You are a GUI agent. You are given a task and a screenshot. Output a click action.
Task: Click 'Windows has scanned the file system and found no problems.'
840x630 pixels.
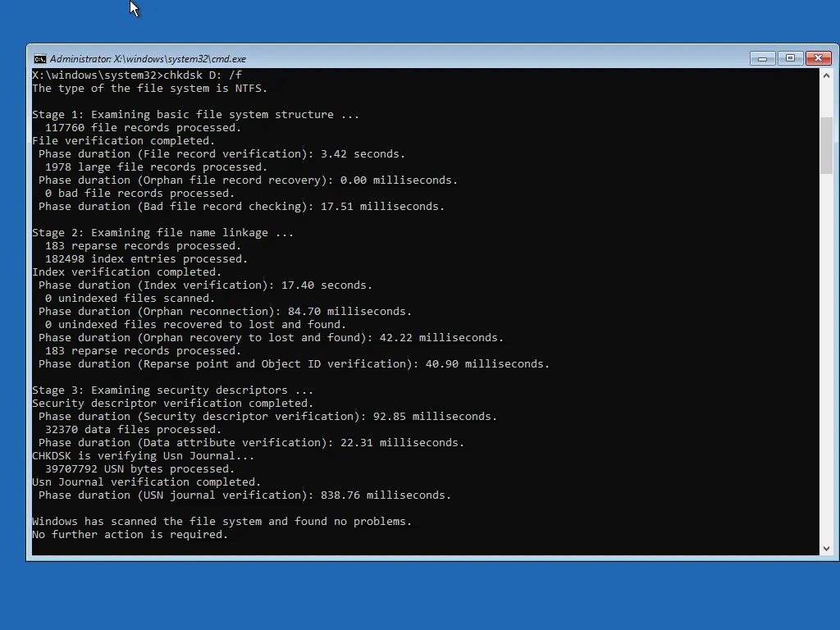(221, 521)
